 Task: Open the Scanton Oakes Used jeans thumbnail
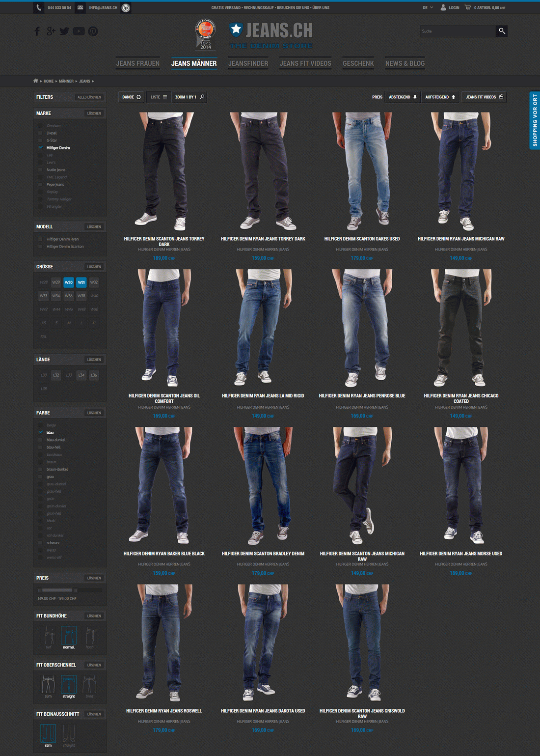point(362,171)
